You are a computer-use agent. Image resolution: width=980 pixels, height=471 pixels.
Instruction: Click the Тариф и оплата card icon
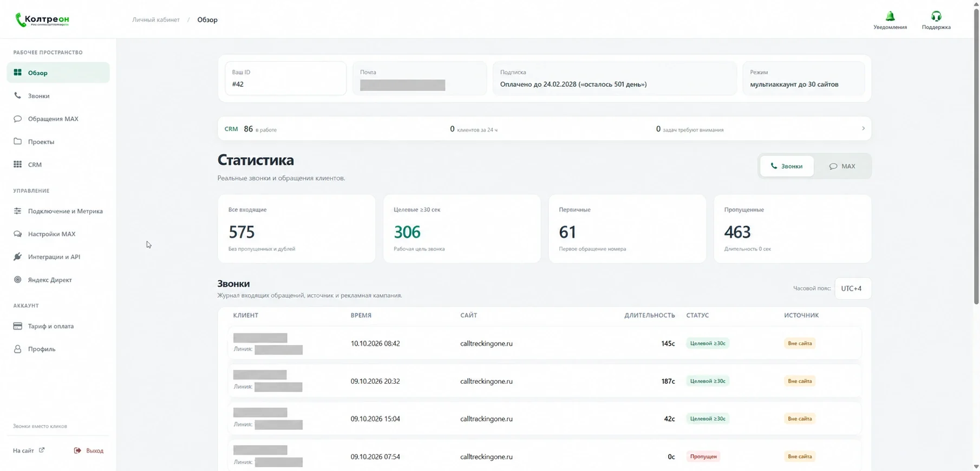[x=18, y=326]
